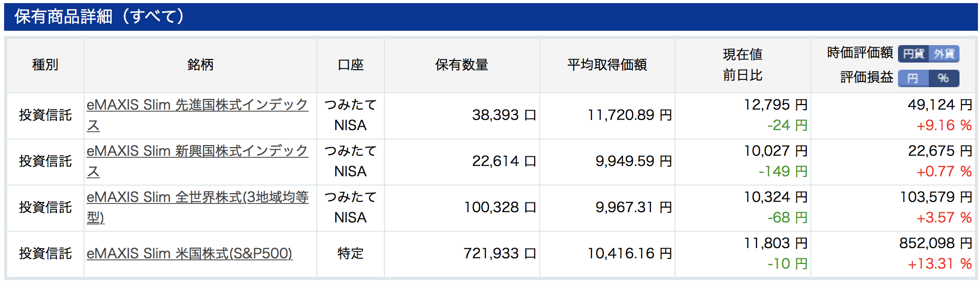Open eMAXIS Slim 米国株式(S&P500) link

189,253
